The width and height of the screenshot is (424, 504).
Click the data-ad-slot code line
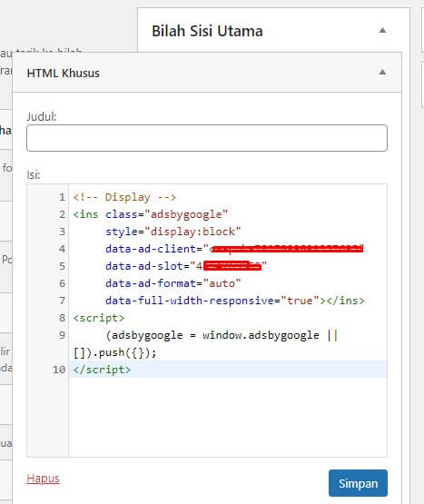[186, 266]
